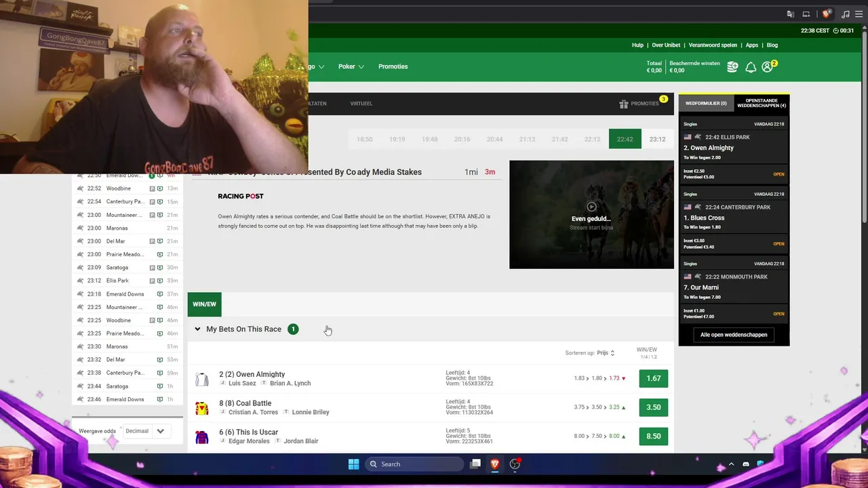Open the Hulp link

pos(637,45)
